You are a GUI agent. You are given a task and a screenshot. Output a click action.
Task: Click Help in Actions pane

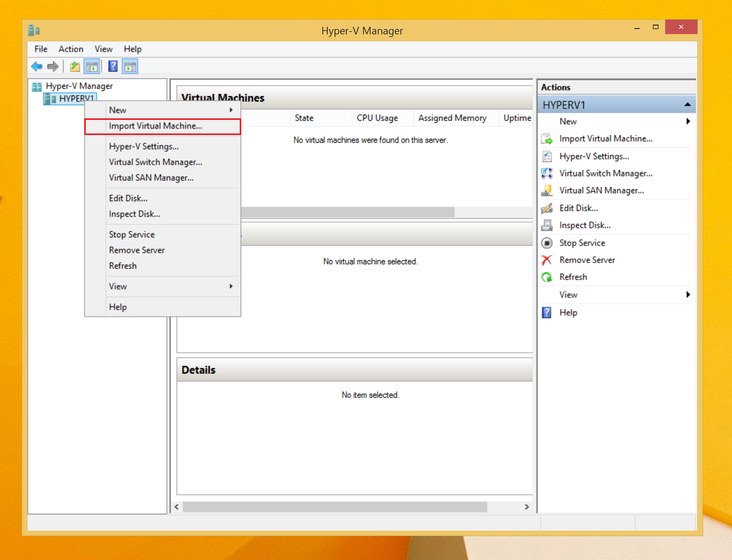pyautogui.click(x=568, y=313)
